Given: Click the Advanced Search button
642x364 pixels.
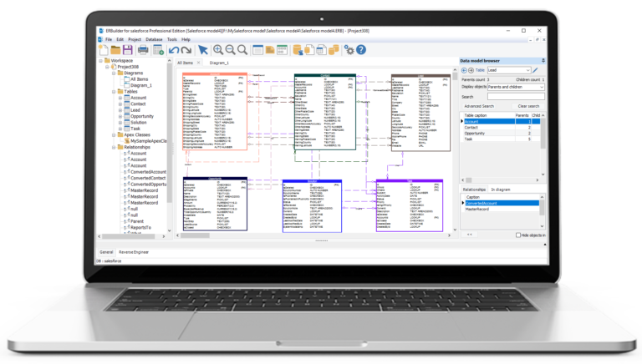Looking at the screenshot, I should click(x=479, y=106).
